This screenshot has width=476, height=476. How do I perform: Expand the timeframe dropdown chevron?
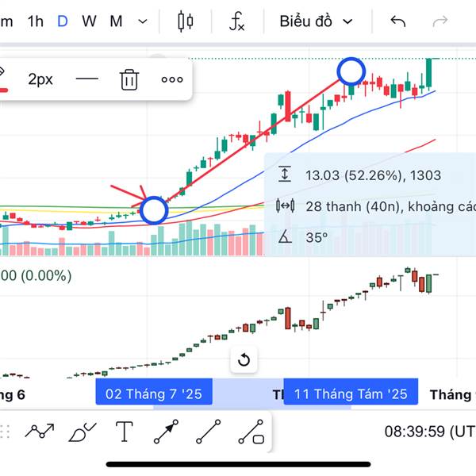143,21
